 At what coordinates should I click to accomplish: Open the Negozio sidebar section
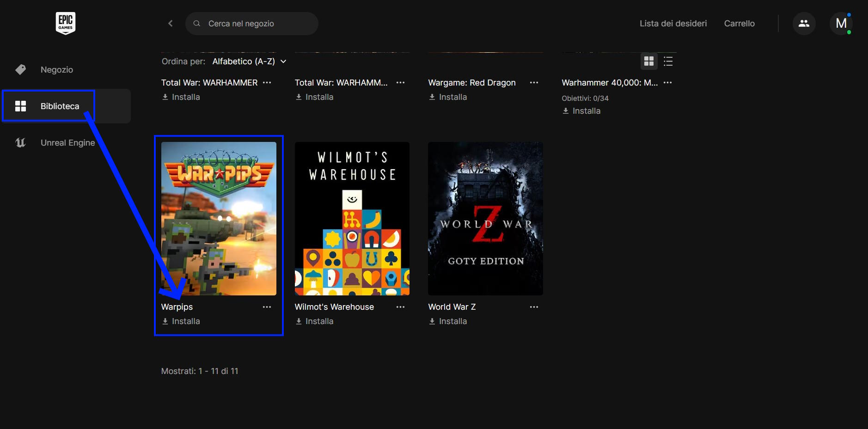56,70
